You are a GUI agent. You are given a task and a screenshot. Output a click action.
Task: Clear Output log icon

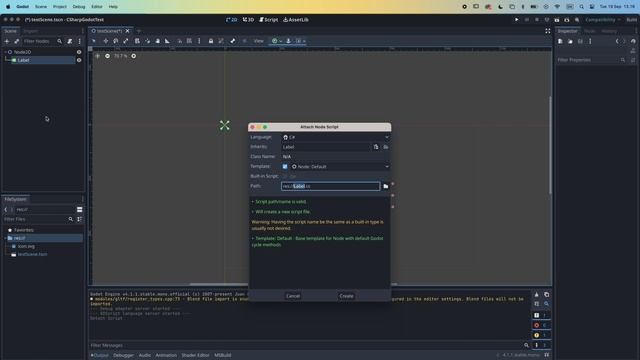(536, 294)
